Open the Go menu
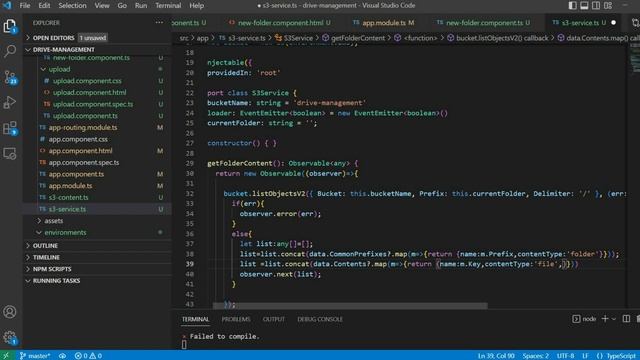 [x=122, y=5]
